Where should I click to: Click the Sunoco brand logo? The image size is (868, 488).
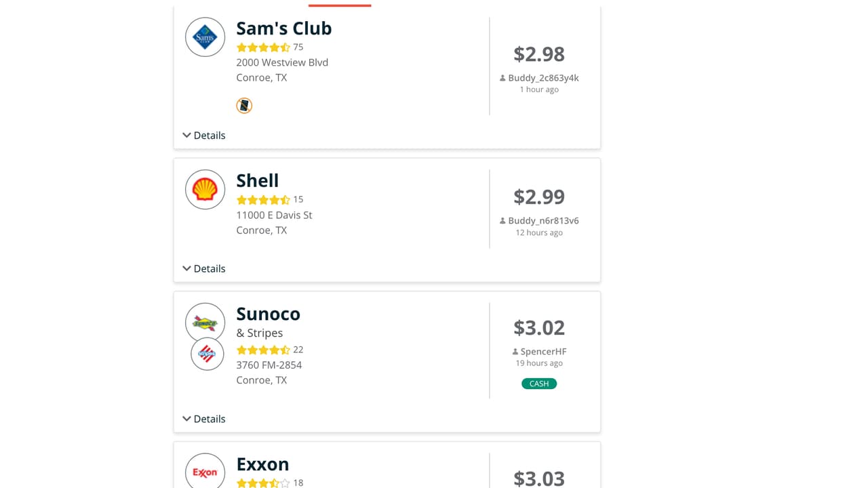click(205, 322)
